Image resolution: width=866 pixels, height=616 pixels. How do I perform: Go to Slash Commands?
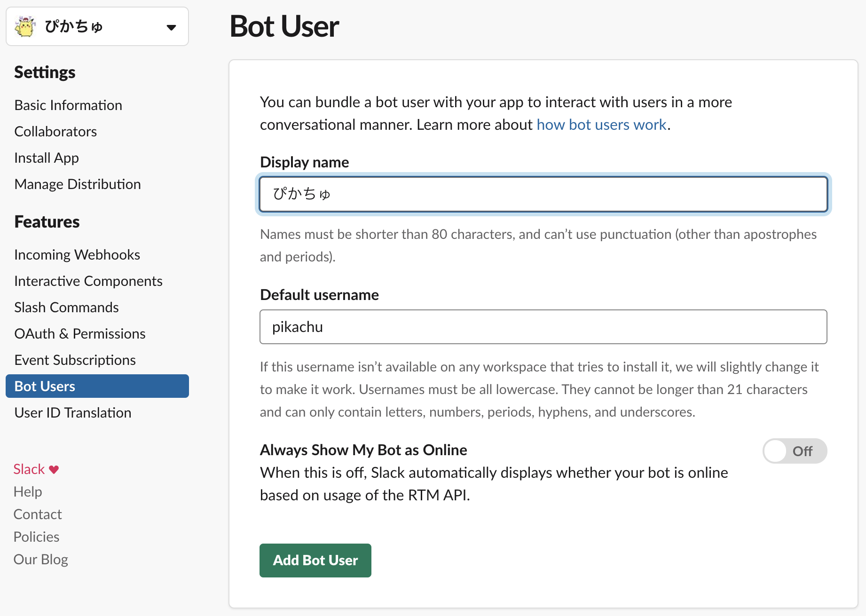pyautogui.click(x=66, y=308)
